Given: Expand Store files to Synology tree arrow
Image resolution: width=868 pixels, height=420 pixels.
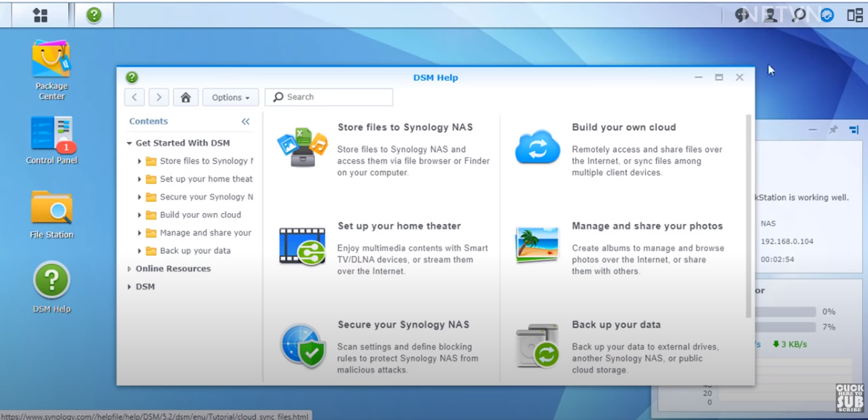Looking at the screenshot, I should (x=139, y=162).
